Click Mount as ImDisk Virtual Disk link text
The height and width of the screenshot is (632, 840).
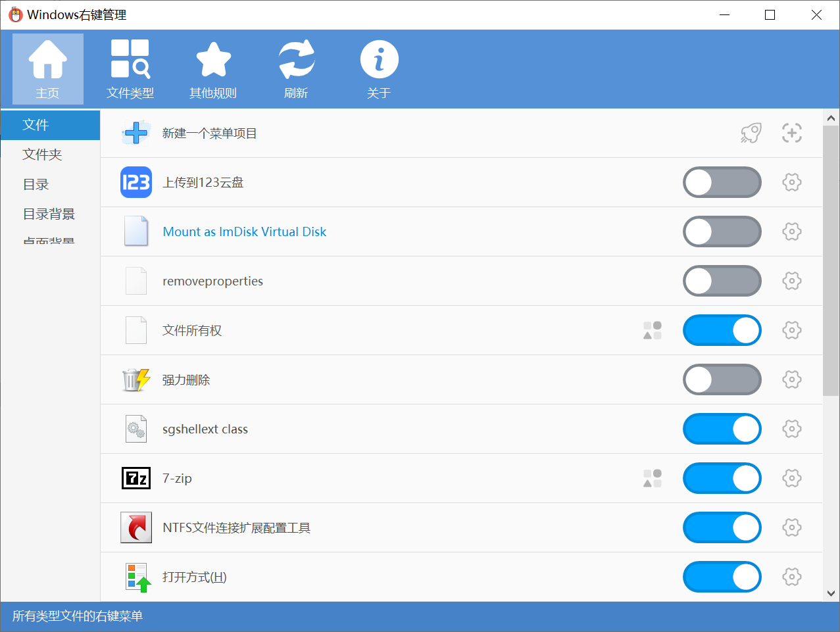coord(245,231)
